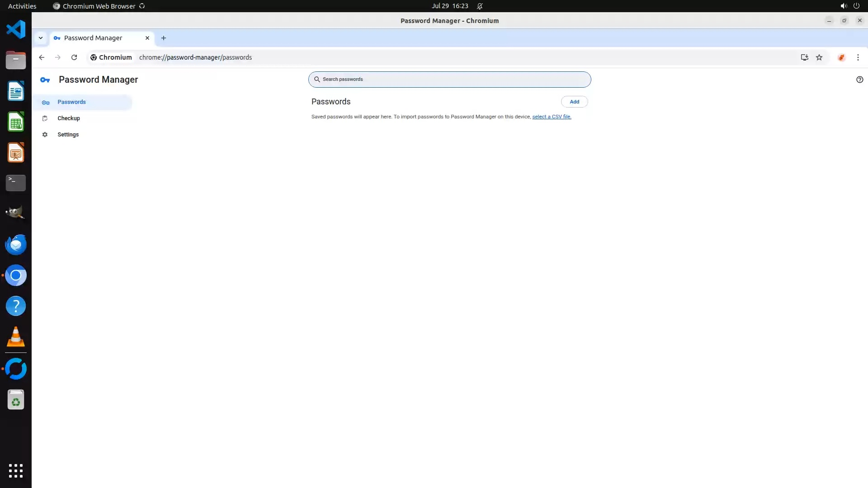This screenshot has width=868, height=488.
Task: Open the Password Manager help icon
Action: click(859, 80)
